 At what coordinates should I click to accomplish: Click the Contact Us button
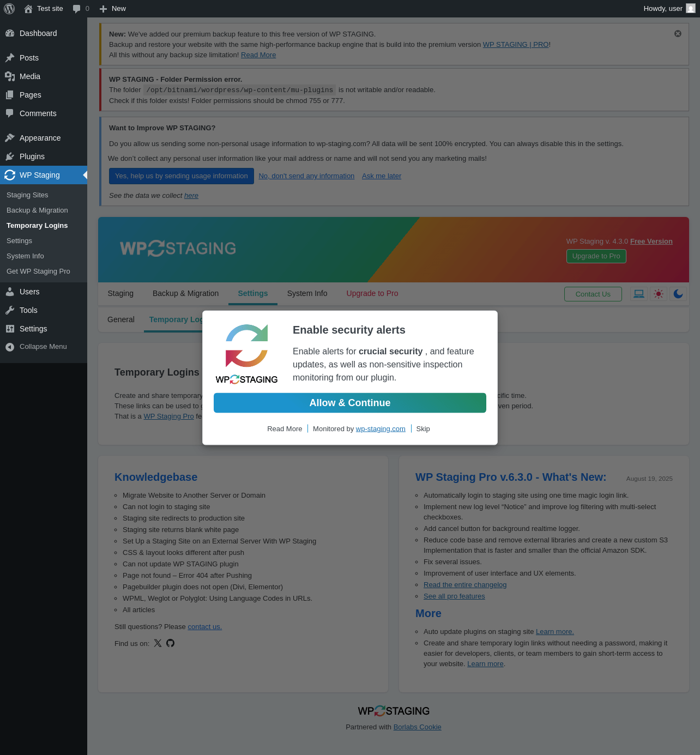[593, 294]
